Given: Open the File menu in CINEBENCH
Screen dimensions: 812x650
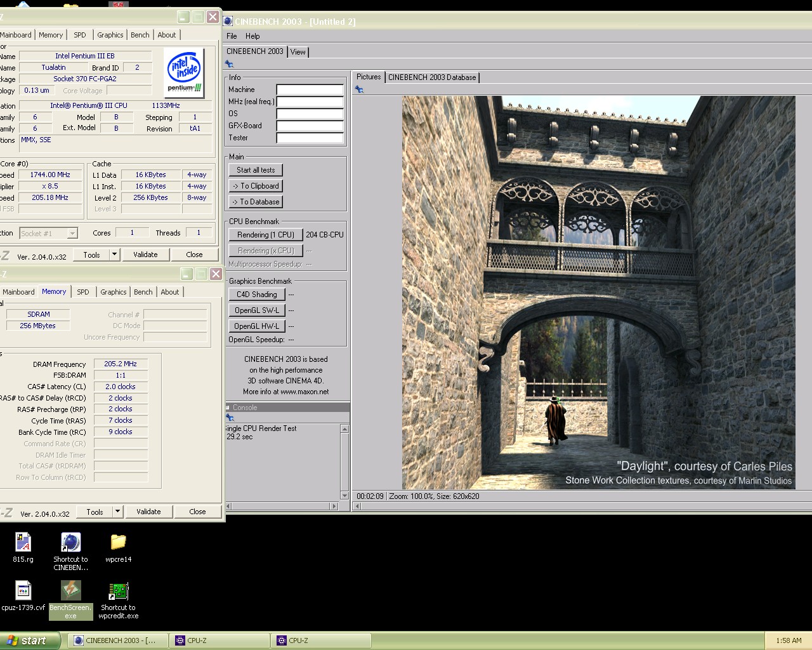Looking at the screenshot, I should click(232, 36).
